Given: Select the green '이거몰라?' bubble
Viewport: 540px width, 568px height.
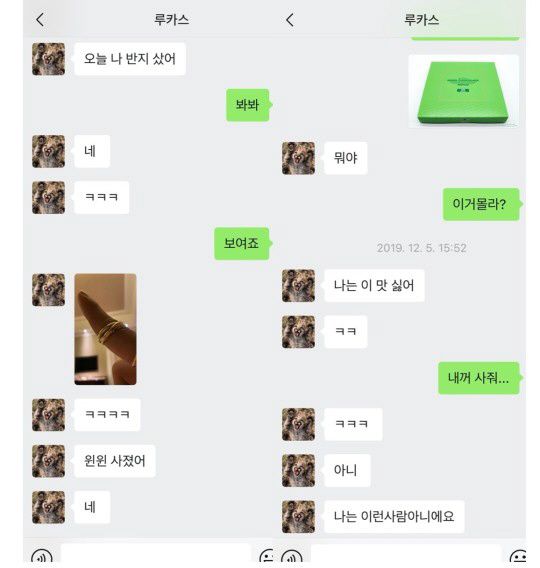Looking at the screenshot, I should [x=481, y=204].
